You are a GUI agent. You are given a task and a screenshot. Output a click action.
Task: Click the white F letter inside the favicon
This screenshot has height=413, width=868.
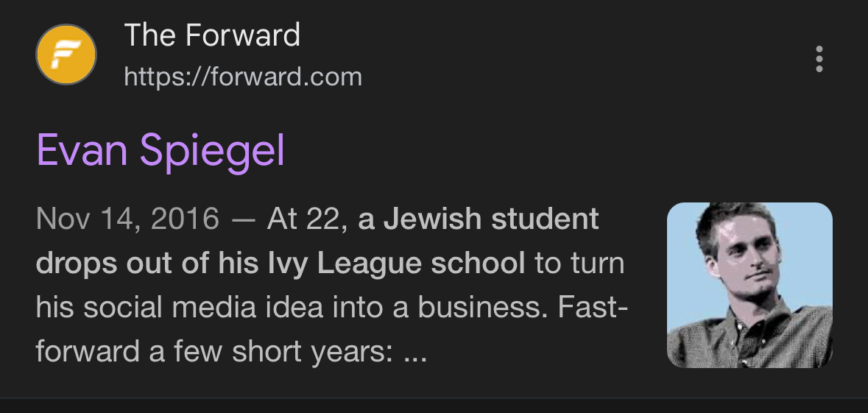[66, 54]
